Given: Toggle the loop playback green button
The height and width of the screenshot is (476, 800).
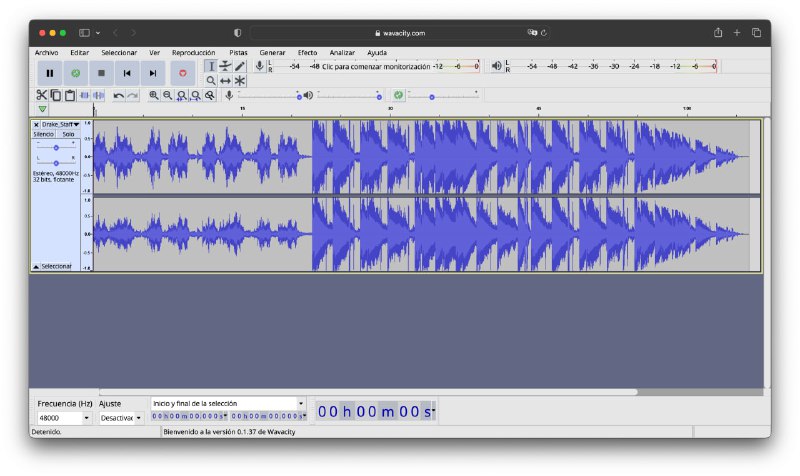Looking at the screenshot, I should coord(76,73).
